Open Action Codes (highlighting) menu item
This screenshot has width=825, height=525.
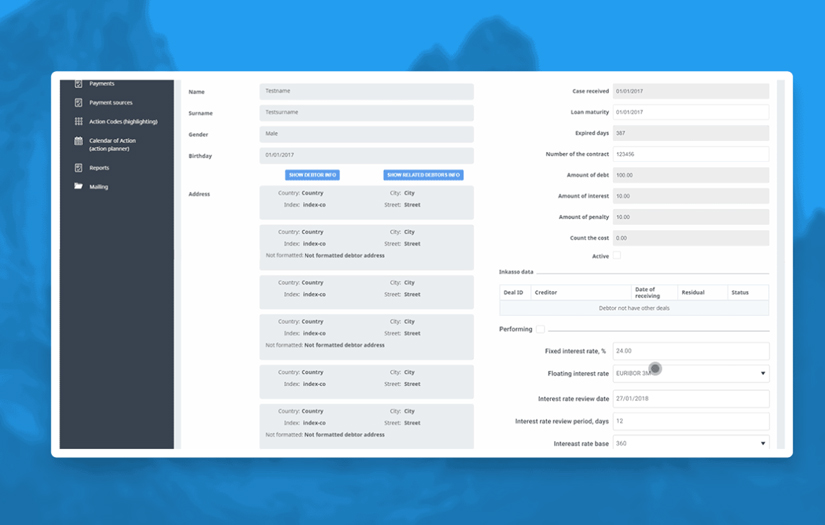pos(123,122)
